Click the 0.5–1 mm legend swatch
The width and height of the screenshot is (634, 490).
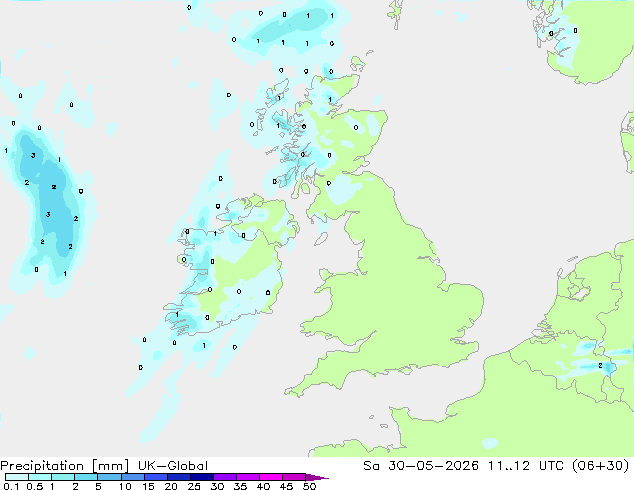[x=40, y=477]
